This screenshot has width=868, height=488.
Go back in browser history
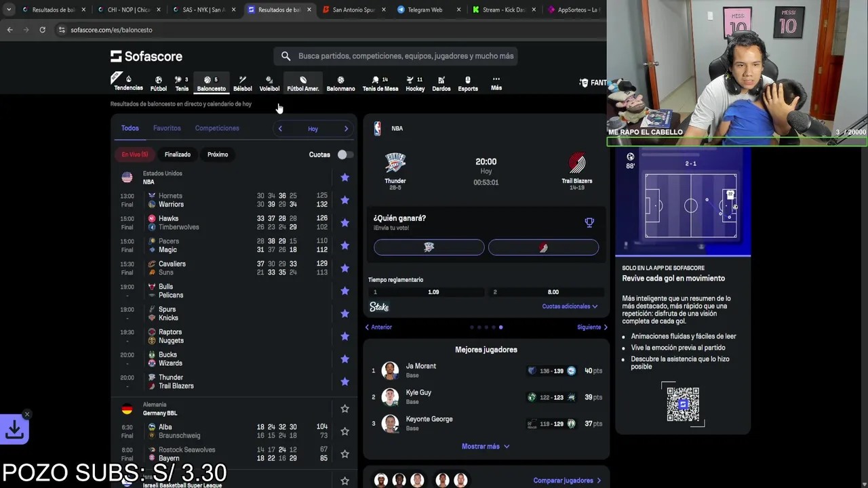[x=9, y=30]
